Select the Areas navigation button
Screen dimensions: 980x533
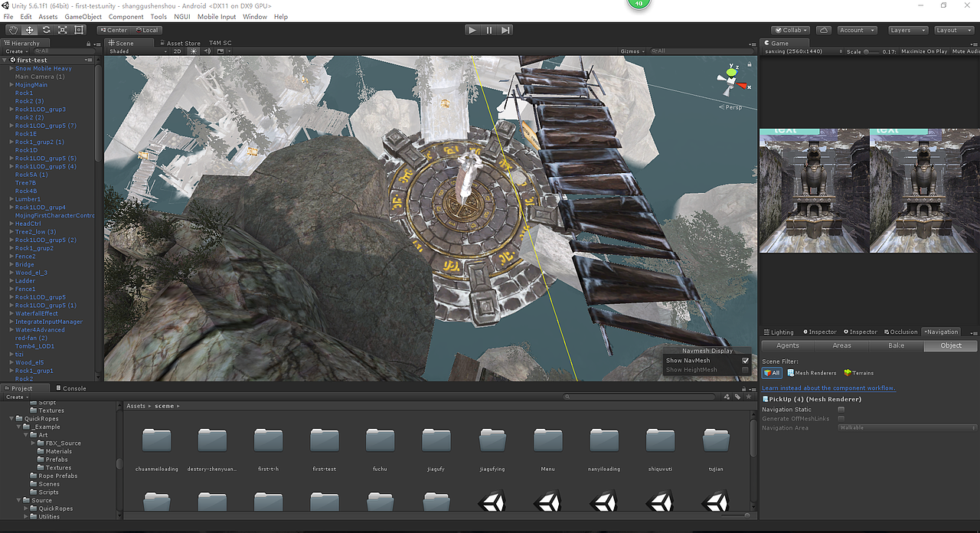pos(841,345)
